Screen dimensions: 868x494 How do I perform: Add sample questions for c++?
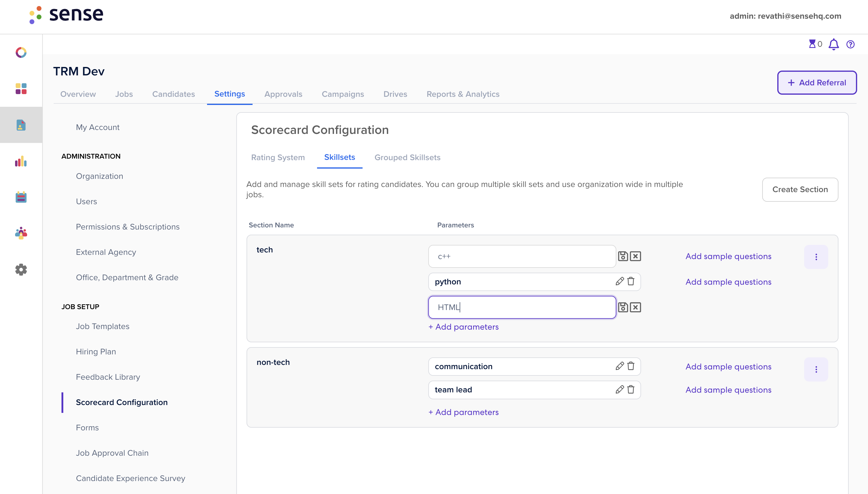pyautogui.click(x=728, y=256)
